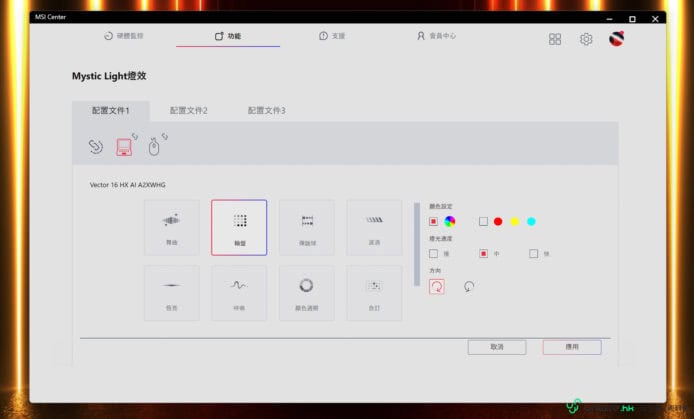Switch to the 配置文件2 profile tab
Viewport: 694px width, 419px height.
(188, 110)
